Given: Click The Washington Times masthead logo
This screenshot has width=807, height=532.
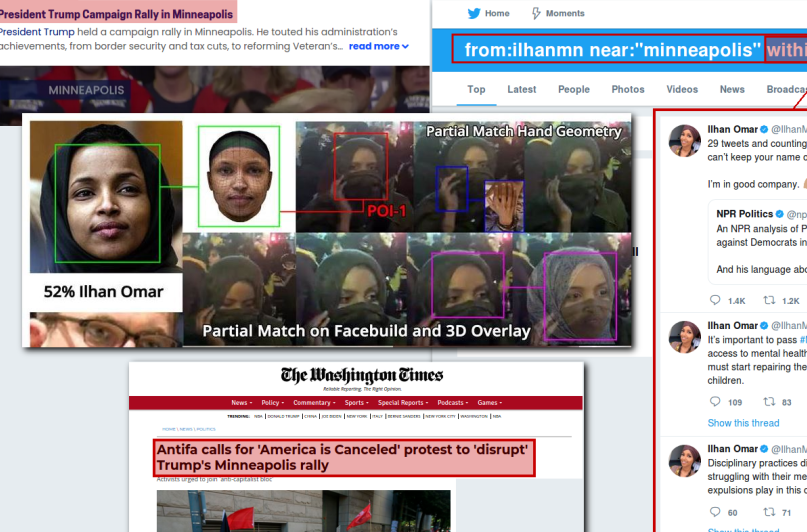Looking at the screenshot, I should coord(362,376).
